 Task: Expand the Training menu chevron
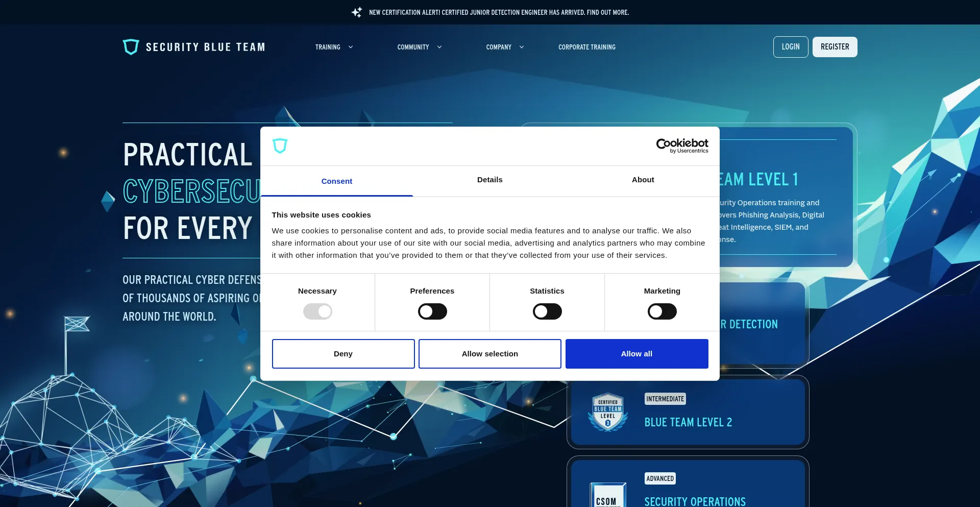[351, 47]
